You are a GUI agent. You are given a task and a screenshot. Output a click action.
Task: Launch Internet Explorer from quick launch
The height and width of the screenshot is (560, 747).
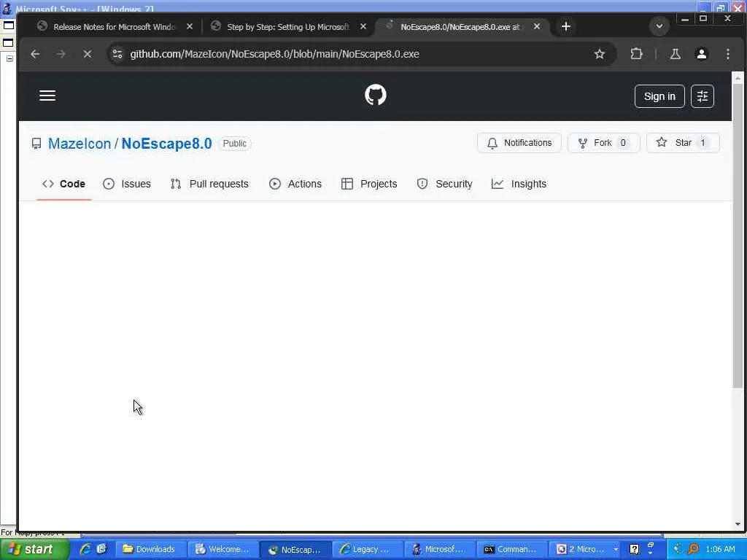(x=86, y=549)
